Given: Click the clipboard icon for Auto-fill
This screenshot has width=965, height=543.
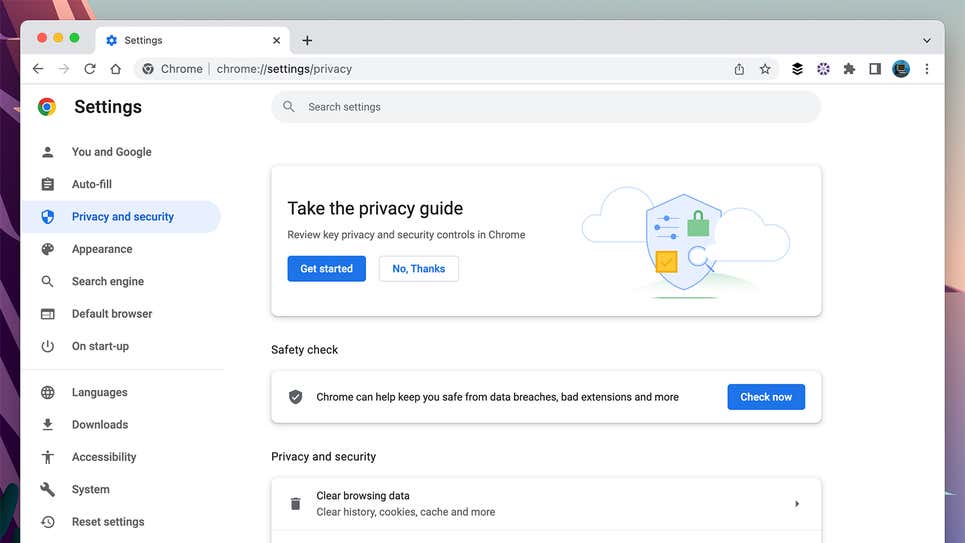Looking at the screenshot, I should 47,184.
